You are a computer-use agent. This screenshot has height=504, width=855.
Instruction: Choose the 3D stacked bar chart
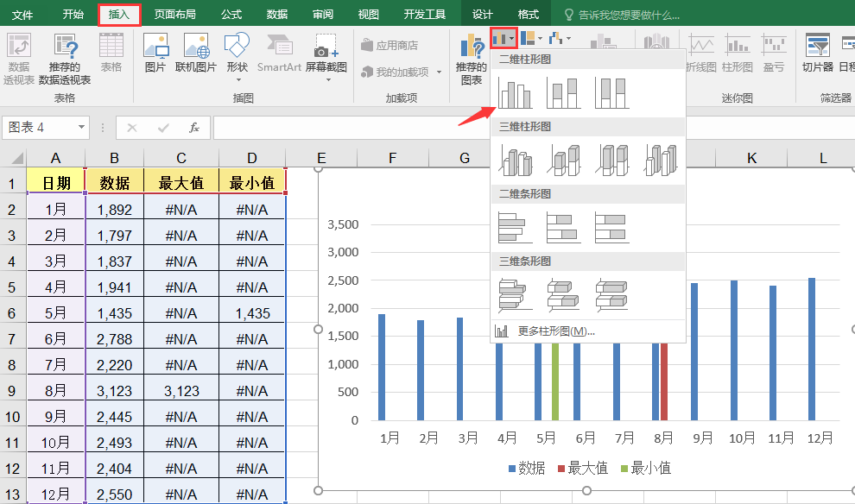coord(563,294)
